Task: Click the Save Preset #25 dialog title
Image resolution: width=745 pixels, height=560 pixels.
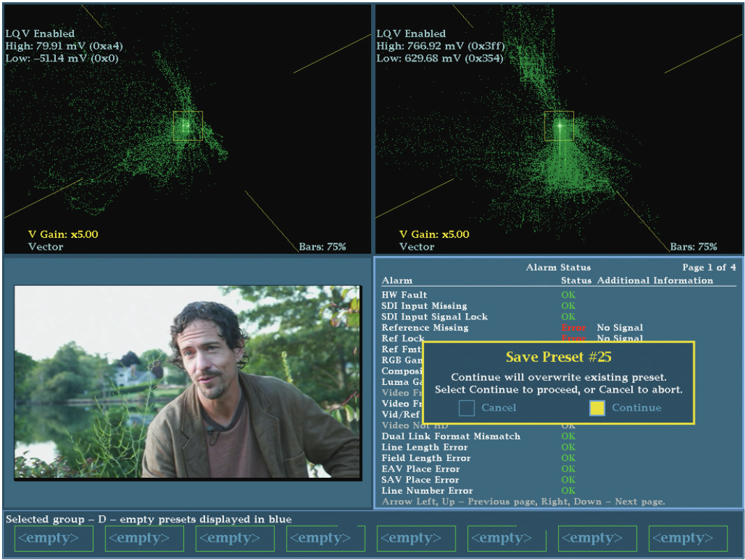Action: pyautogui.click(x=558, y=357)
